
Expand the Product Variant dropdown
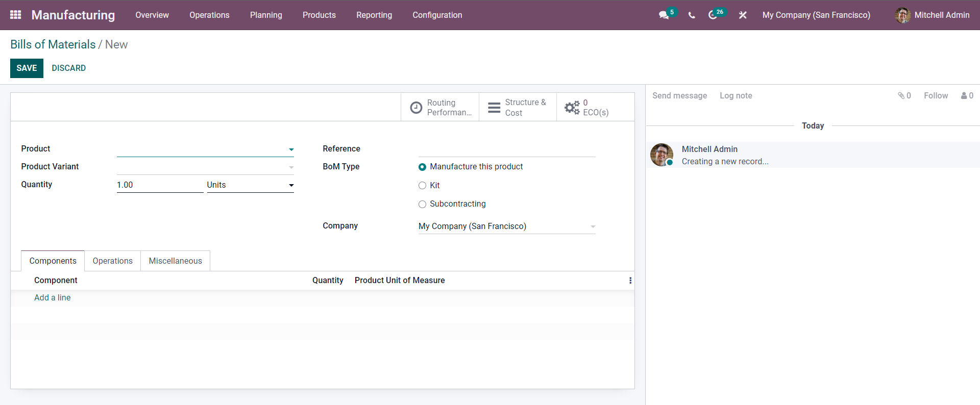[x=291, y=167]
